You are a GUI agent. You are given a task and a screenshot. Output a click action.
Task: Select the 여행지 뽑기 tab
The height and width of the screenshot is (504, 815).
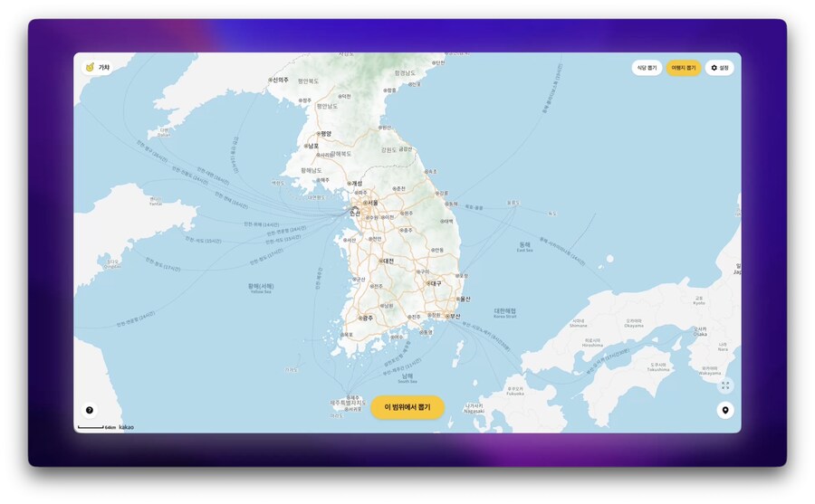[684, 68]
